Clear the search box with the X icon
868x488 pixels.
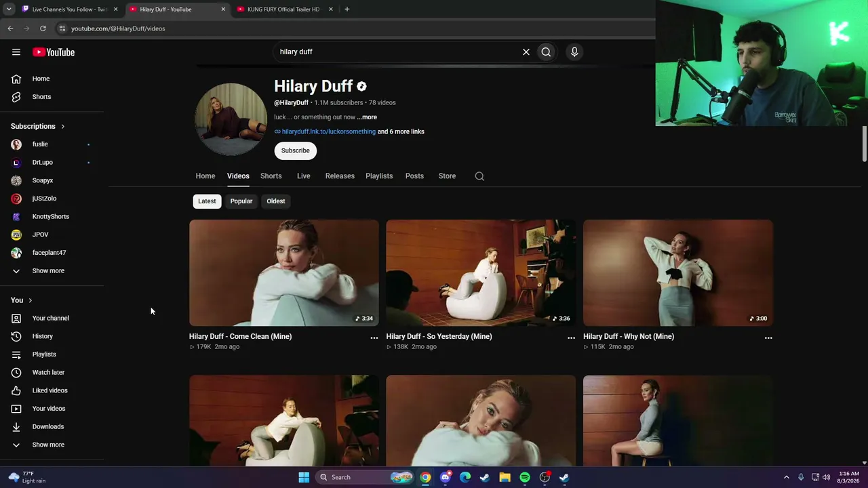coord(526,52)
